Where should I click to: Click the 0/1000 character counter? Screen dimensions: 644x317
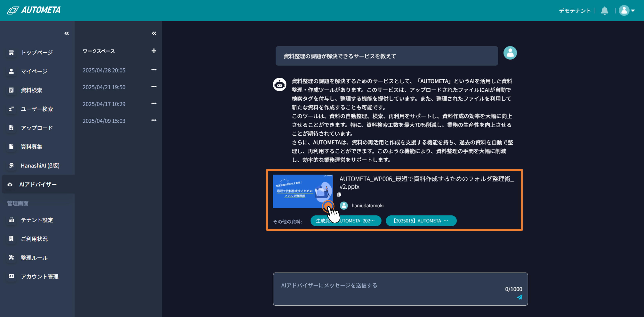pyautogui.click(x=513, y=289)
